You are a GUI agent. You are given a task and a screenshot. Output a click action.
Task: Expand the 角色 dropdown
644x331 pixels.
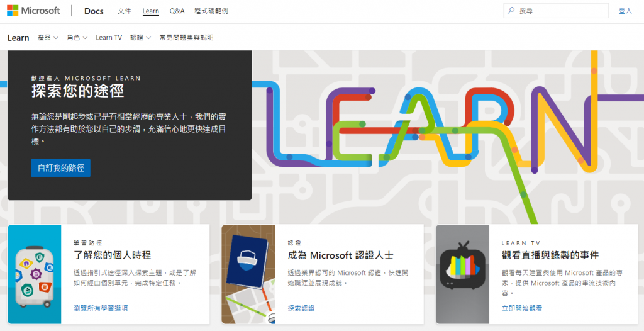coord(77,37)
